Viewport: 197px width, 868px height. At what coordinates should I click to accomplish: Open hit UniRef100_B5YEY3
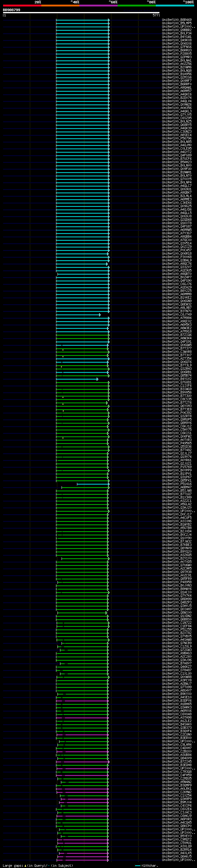click(177, 836)
